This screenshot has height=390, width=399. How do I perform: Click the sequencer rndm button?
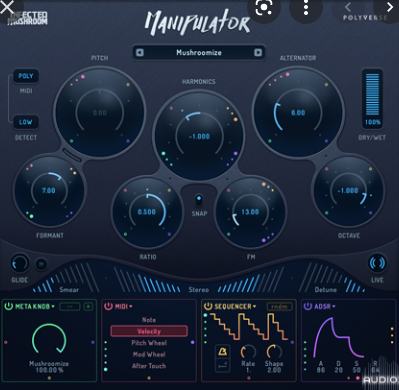pos(279,306)
